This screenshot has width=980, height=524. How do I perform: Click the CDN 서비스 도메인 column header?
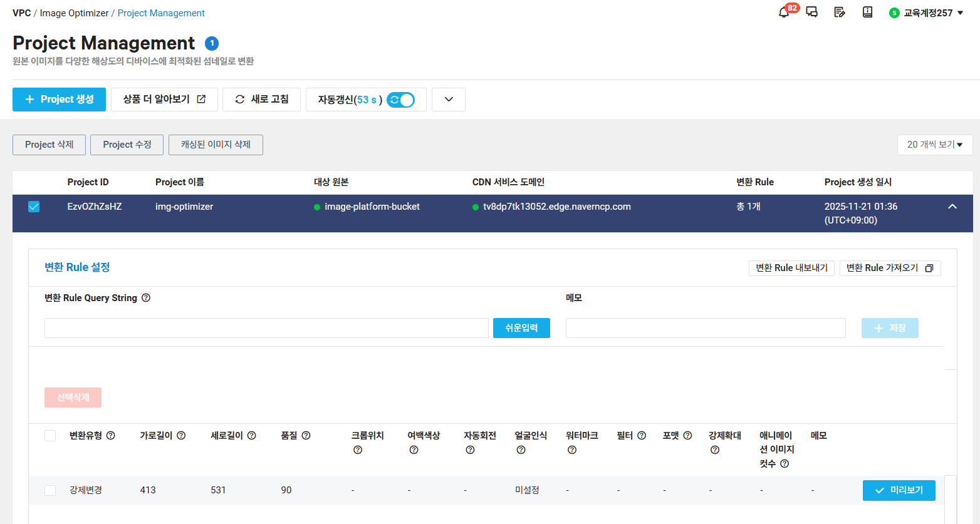point(508,182)
